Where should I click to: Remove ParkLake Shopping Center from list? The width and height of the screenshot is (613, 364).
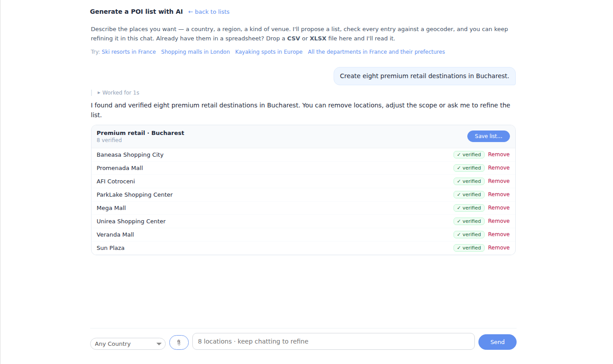[x=499, y=194]
